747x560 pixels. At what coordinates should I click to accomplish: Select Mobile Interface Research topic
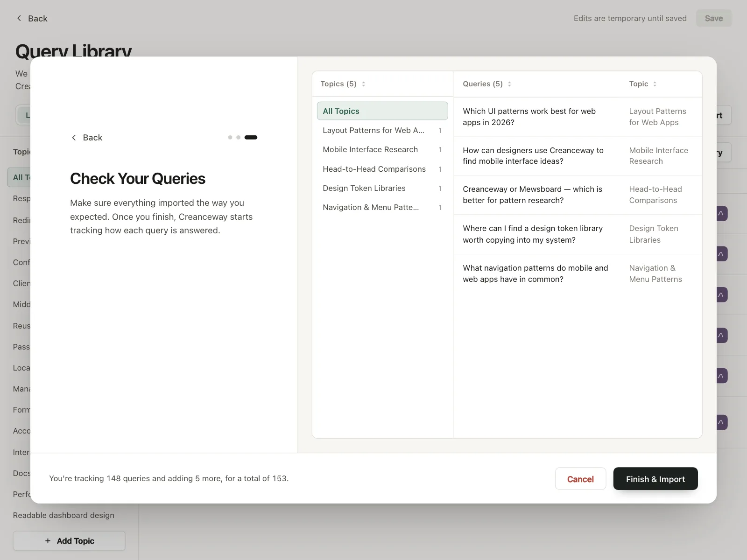pos(382,149)
